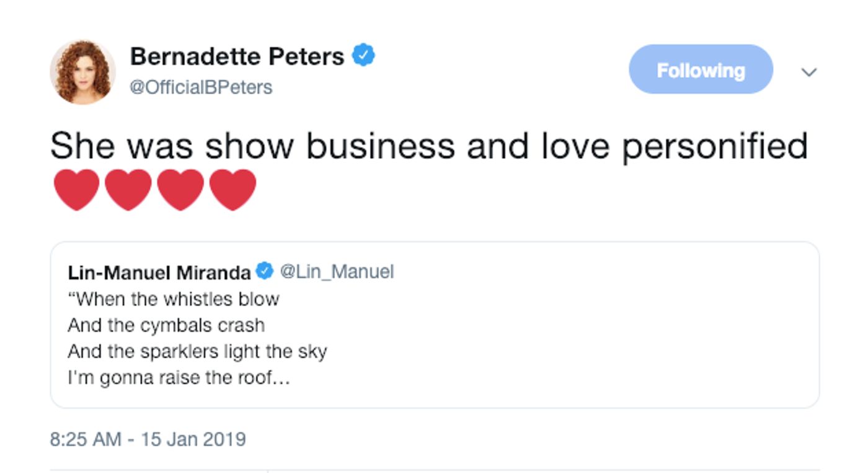Click the line "And the cymbals crash"

pos(166,325)
